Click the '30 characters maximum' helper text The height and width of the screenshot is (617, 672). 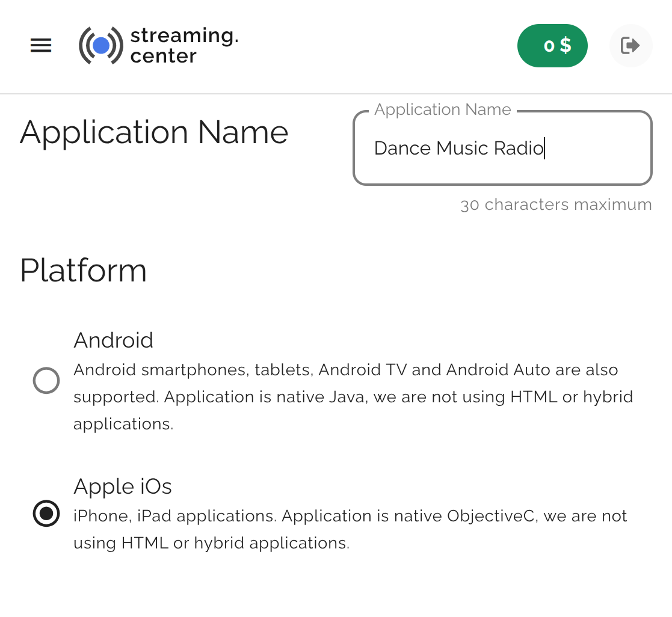[556, 205]
